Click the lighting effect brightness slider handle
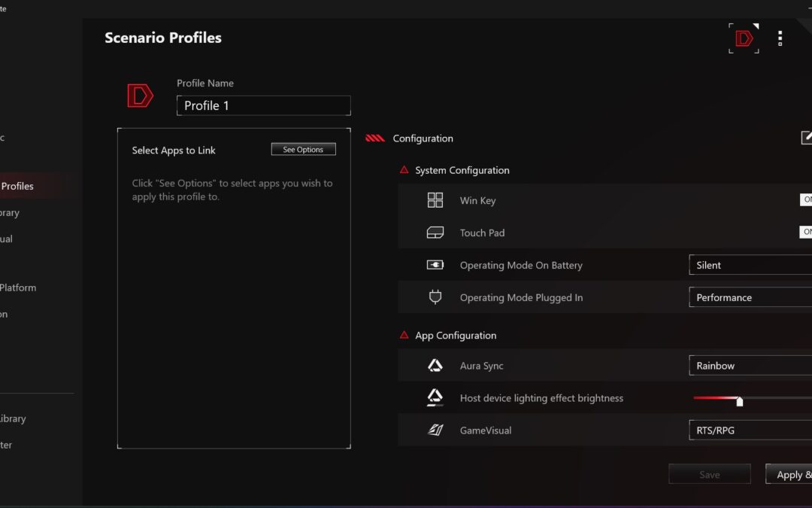This screenshot has height=508, width=812. (739, 401)
